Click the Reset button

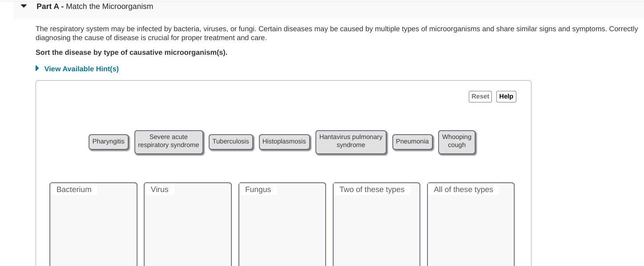(480, 96)
